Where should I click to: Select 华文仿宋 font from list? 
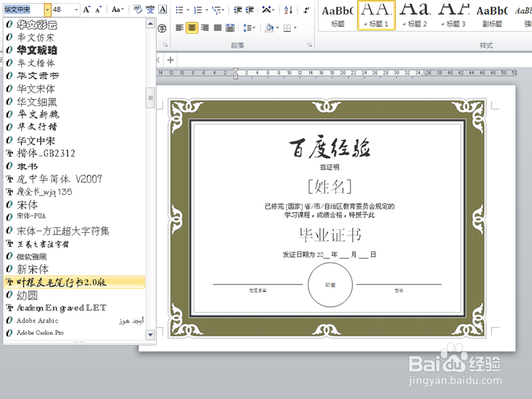[74, 37]
